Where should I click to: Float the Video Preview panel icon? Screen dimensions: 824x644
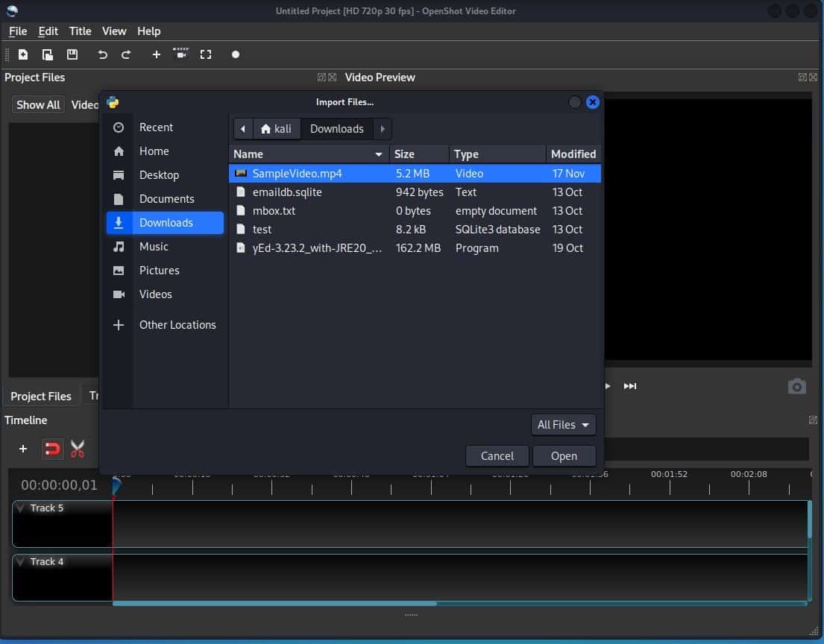tap(802, 78)
